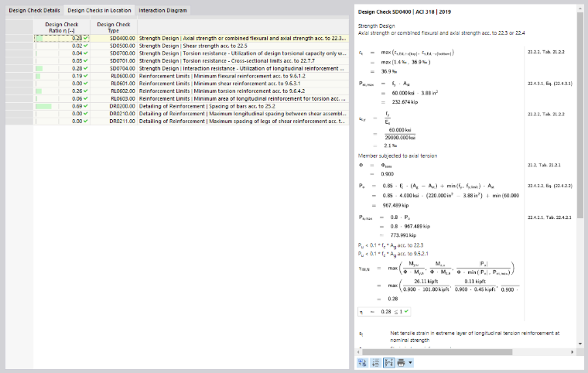Viewport: 588px width, 373px height.
Task: Select row RL0600.00 minimum flexural reinforcement
Action: [x=191, y=76]
